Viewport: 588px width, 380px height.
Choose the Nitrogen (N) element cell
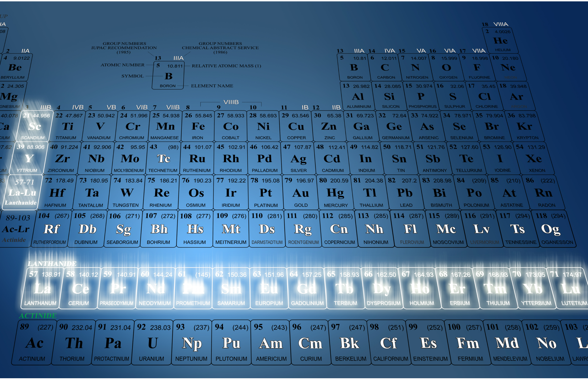416,67
